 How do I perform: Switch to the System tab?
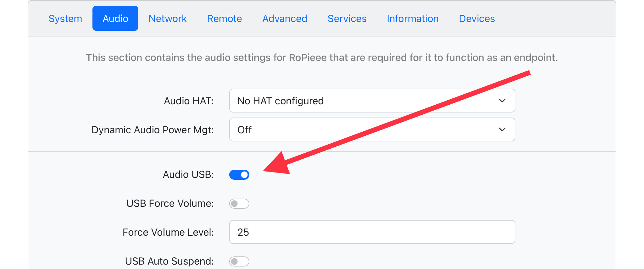click(65, 19)
